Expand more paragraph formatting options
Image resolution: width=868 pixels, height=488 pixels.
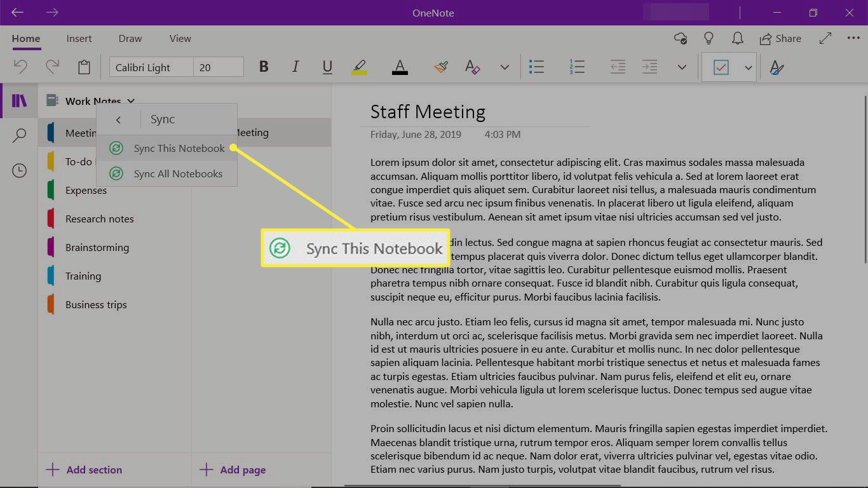tap(682, 67)
